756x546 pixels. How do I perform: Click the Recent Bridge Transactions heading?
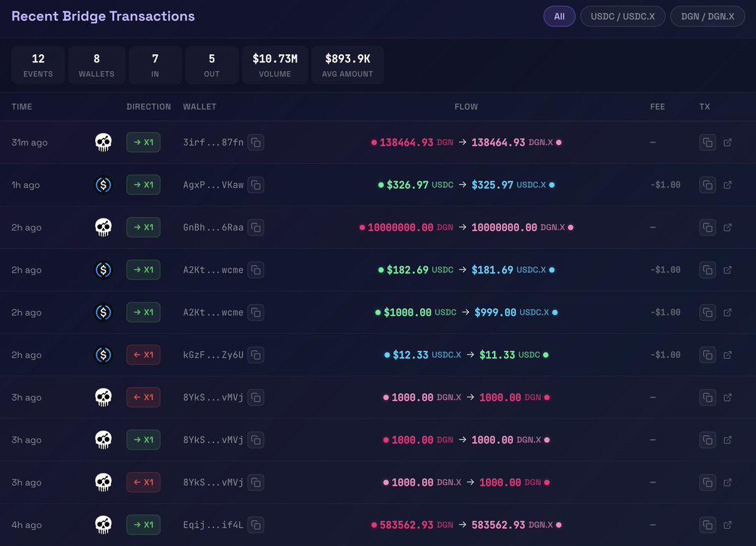pyautogui.click(x=103, y=16)
